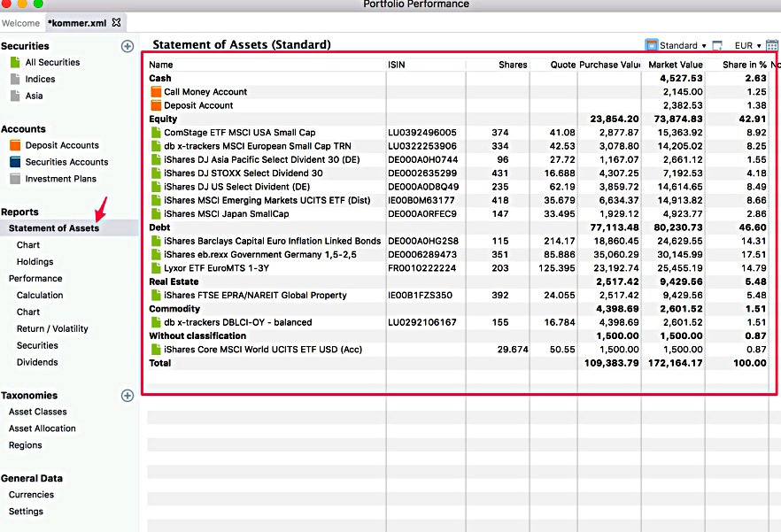Open the Regions taxonomy

(26, 445)
